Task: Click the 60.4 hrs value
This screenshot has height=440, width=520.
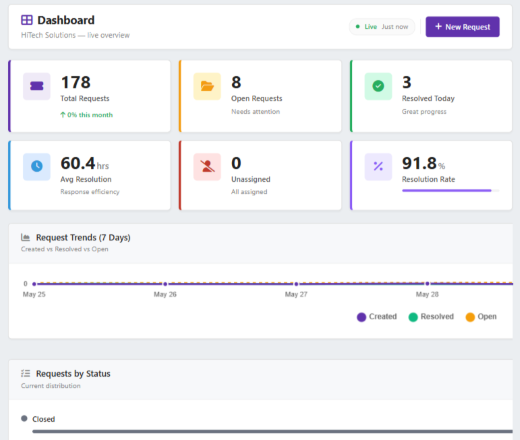Action: (85, 163)
